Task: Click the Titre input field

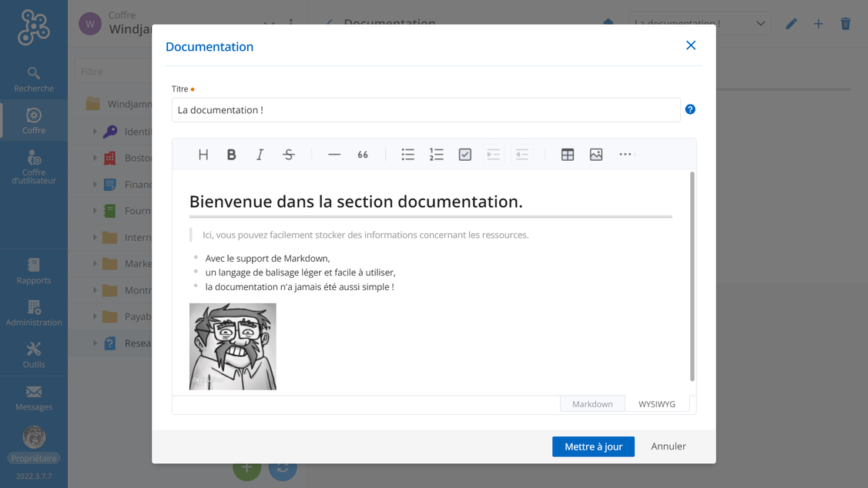Action: pyautogui.click(x=425, y=110)
